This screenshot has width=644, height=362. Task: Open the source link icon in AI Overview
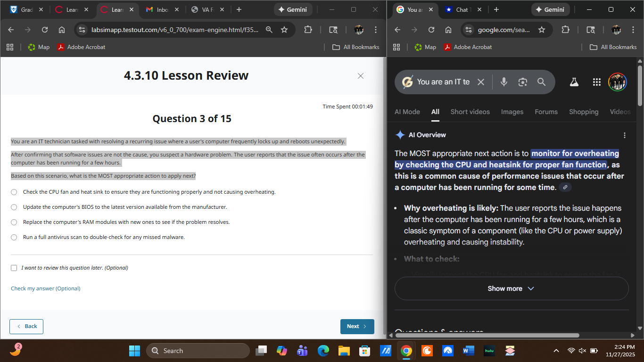(566, 188)
